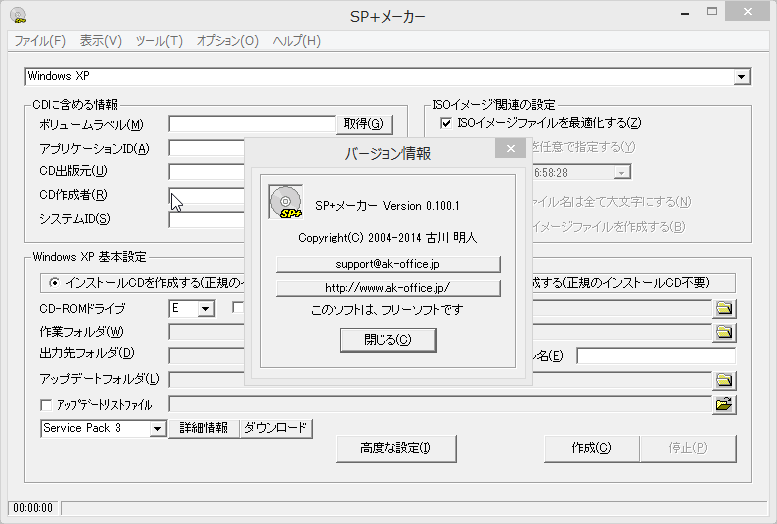Expand the Windows XP OS selection dropdown
Image resolution: width=777 pixels, height=524 pixels.
pyautogui.click(x=741, y=77)
